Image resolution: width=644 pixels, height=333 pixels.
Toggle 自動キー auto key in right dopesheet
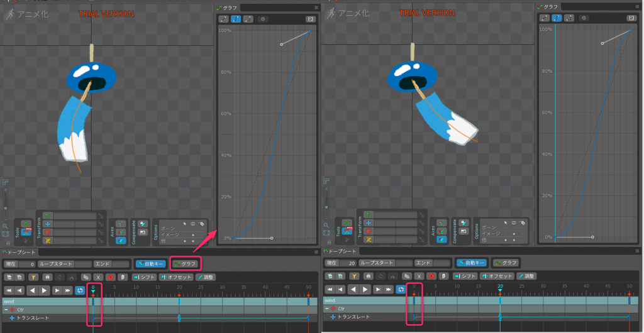472,263
